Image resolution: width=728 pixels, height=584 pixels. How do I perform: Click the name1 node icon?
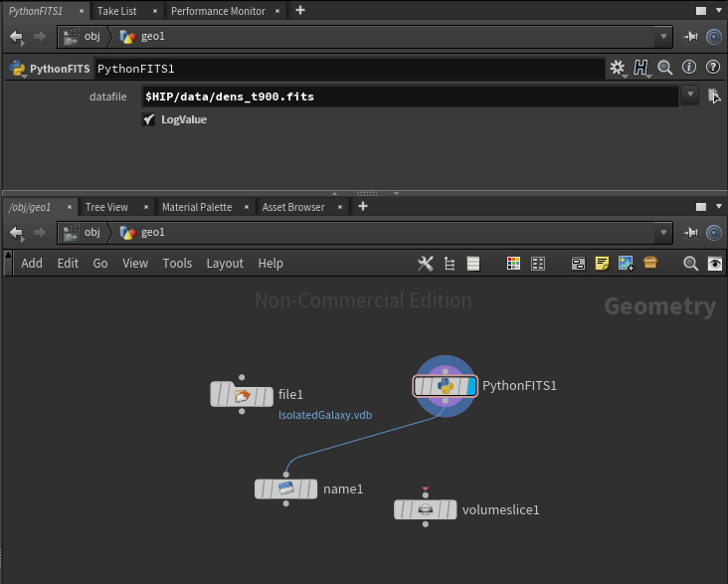[285, 488]
